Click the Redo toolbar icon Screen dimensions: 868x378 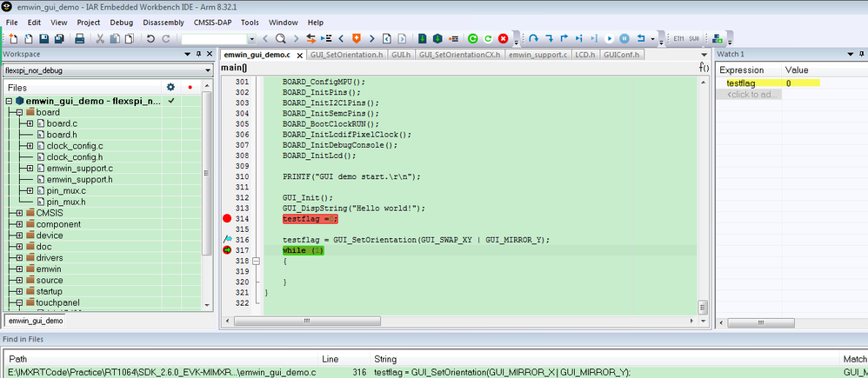coord(165,39)
